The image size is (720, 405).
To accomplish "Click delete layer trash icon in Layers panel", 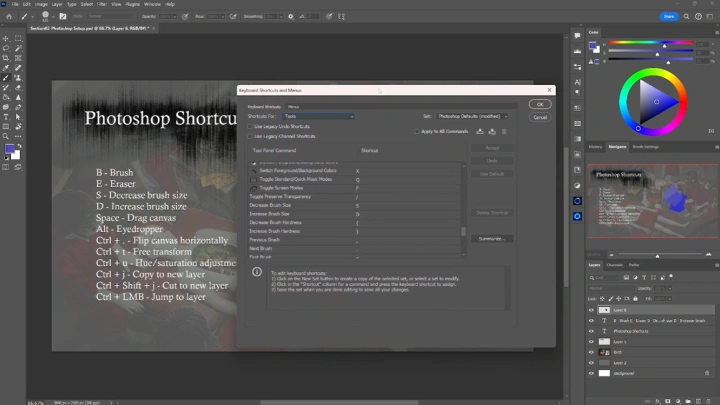I will click(709, 401).
